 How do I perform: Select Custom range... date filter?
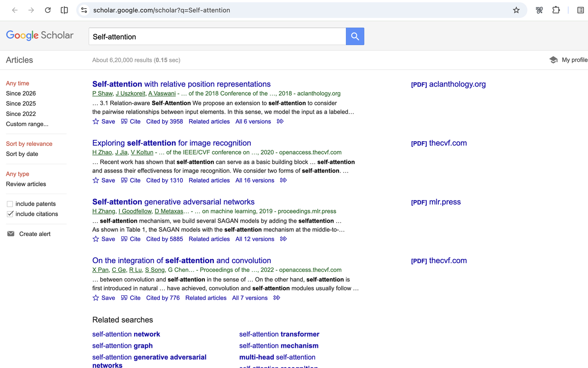(x=27, y=124)
